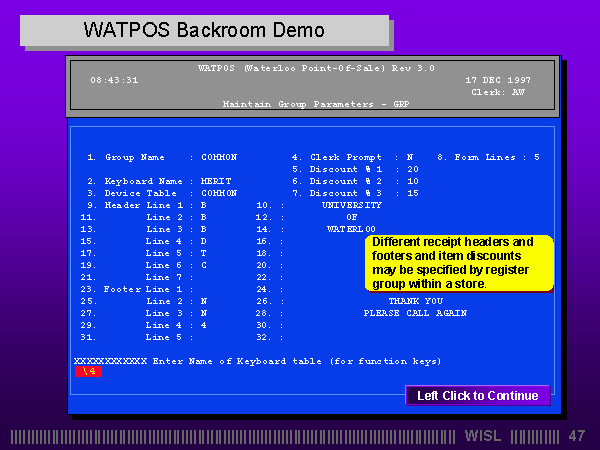Click the Form Lines value 5
This screenshot has height=450, width=600.
click(x=536, y=157)
